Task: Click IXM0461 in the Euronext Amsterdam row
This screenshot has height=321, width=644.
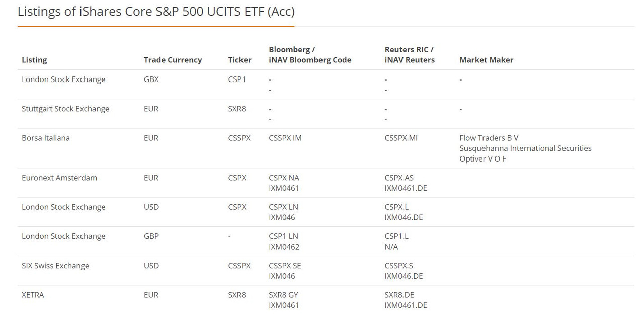Action: tap(284, 188)
